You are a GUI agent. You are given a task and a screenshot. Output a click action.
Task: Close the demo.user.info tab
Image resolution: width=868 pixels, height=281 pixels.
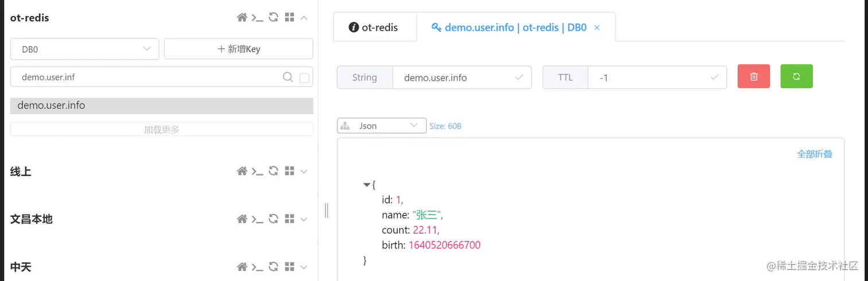tap(597, 28)
